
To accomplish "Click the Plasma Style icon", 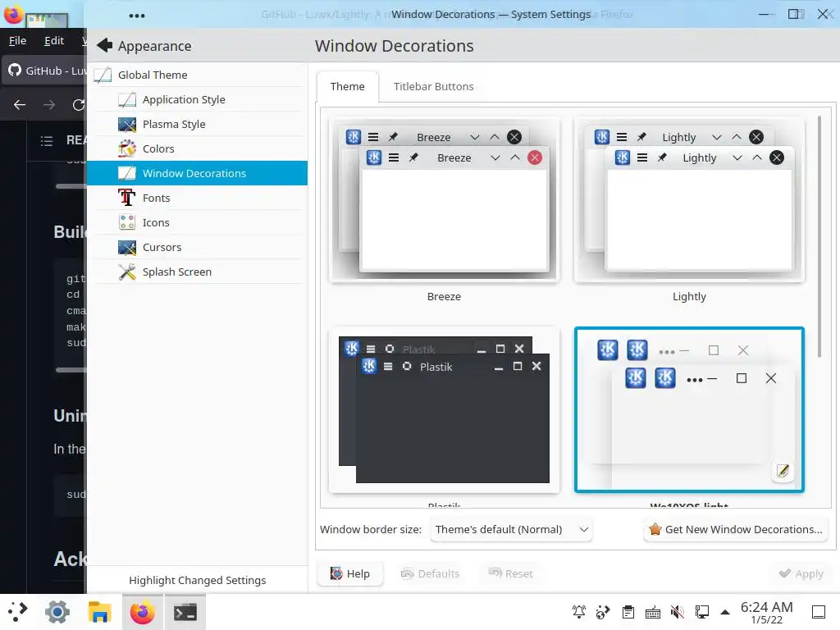I will tap(127, 125).
